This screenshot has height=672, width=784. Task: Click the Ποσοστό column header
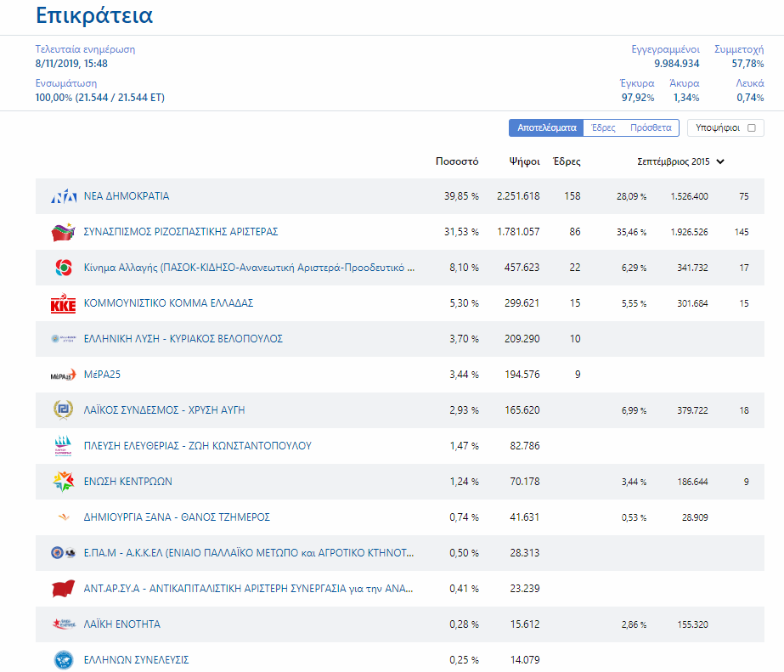point(457,161)
